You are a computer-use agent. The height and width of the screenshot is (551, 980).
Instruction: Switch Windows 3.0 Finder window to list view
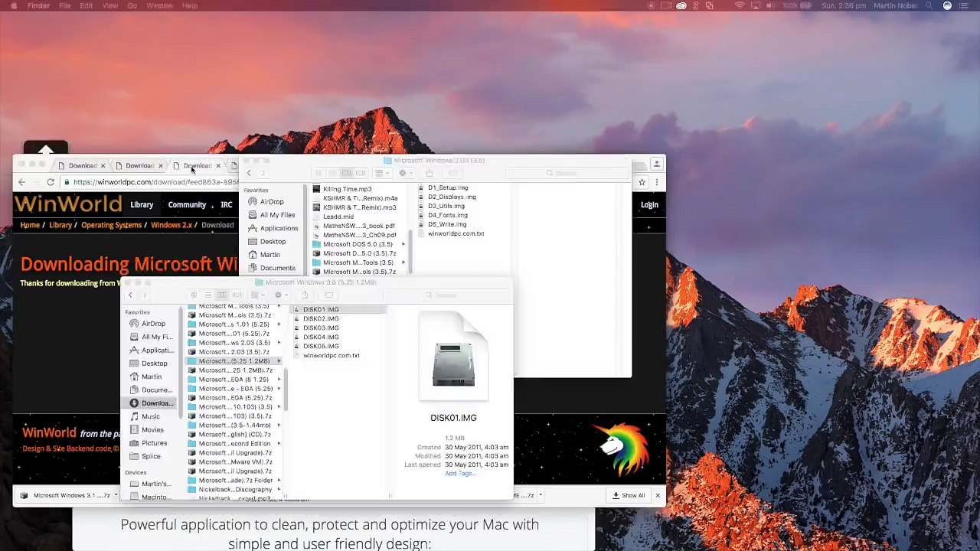pyautogui.click(x=207, y=295)
